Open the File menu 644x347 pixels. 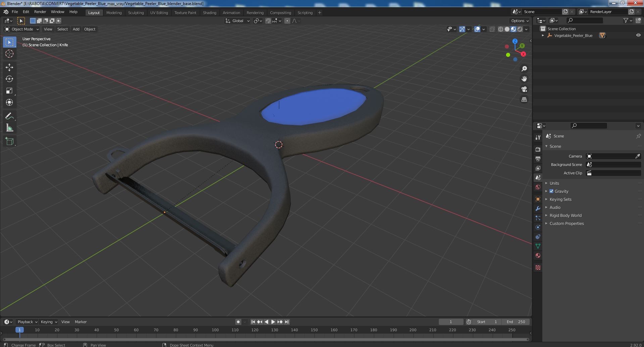coord(15,12)
